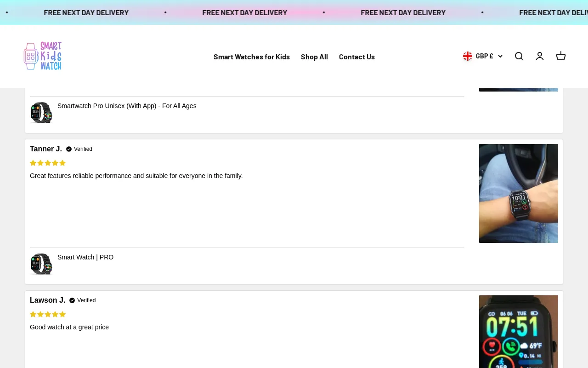Screen dimensions: 588x368
Task: Click the verified badge beside Lawson J.
Action: pos(72,300)
